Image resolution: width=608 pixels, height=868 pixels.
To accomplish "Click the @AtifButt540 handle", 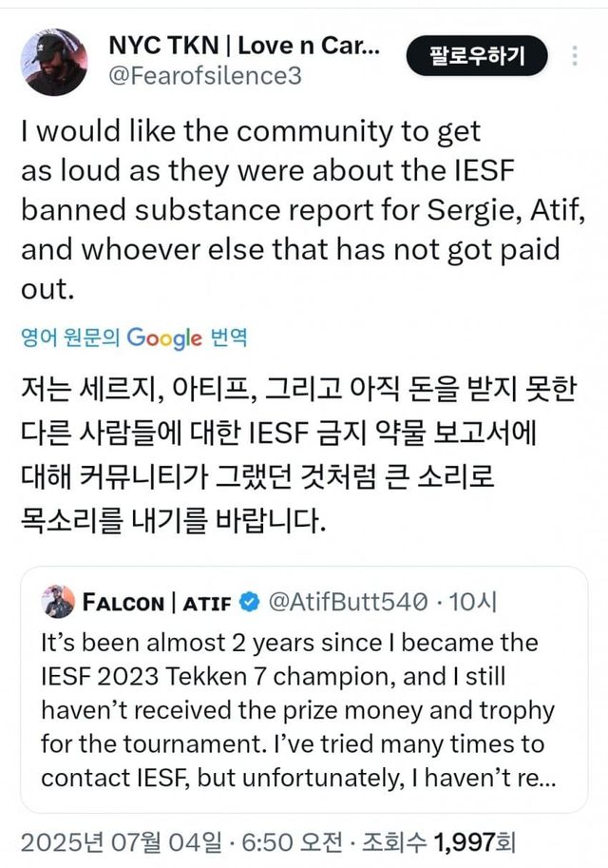I will click(x=345, y=599).
